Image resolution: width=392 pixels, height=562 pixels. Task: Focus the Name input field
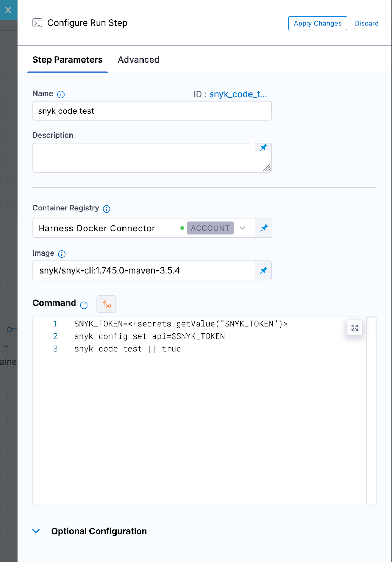click(x=152, y=111)
